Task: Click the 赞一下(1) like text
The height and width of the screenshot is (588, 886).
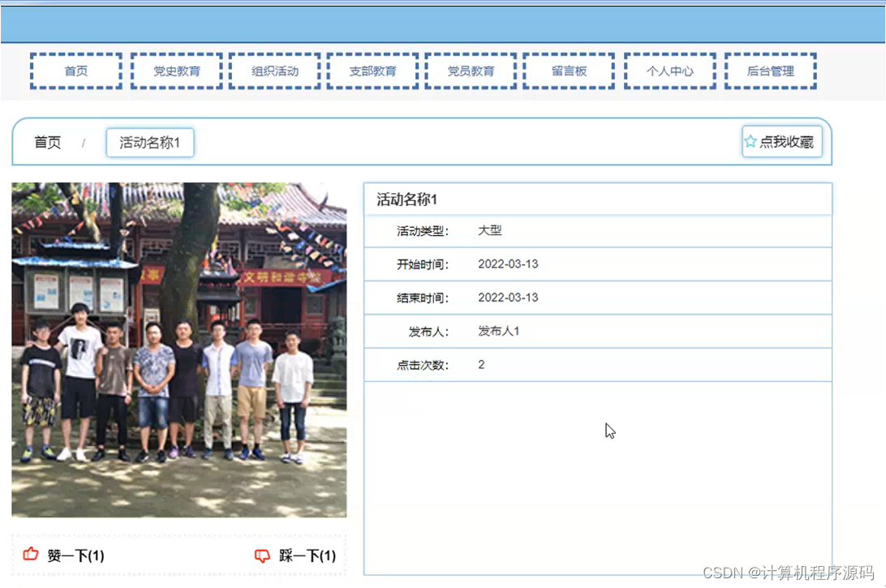Action: coord(75,556)
